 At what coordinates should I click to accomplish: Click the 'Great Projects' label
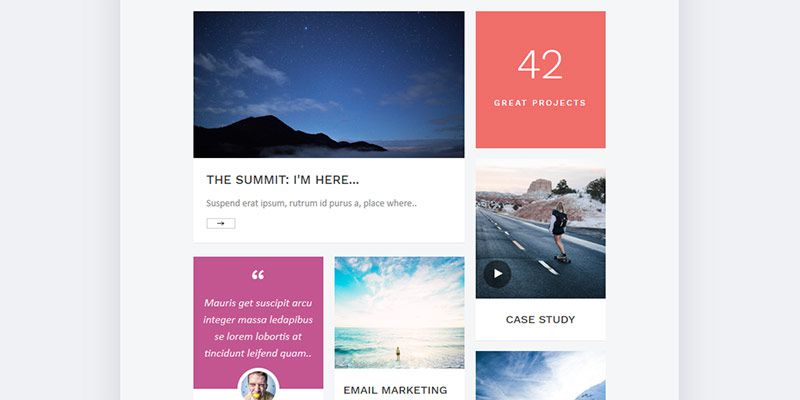click(540, 103)
